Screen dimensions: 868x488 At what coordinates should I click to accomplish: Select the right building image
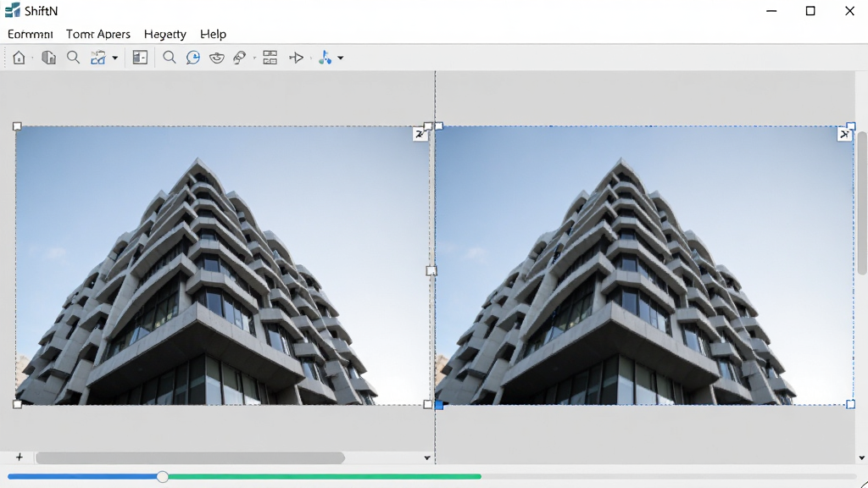(644, 265)
